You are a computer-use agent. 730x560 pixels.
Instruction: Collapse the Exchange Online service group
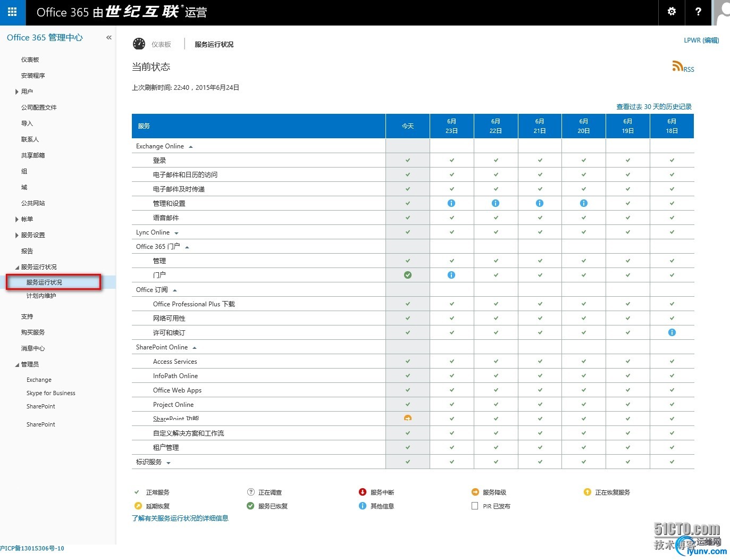tap(191, 147)
